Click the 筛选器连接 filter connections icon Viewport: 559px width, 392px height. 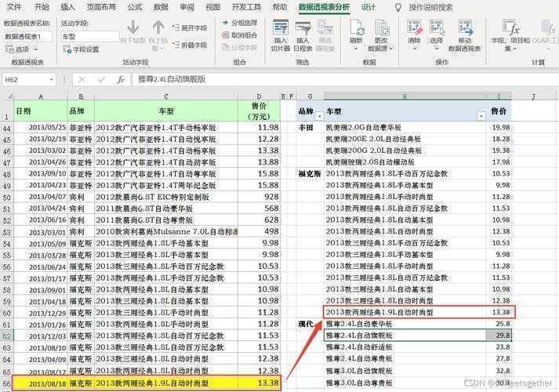[325, 27]
